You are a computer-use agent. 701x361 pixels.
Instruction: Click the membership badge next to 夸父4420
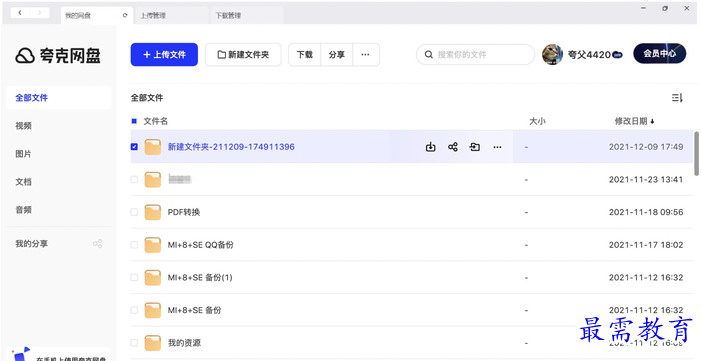coord(617,55)
